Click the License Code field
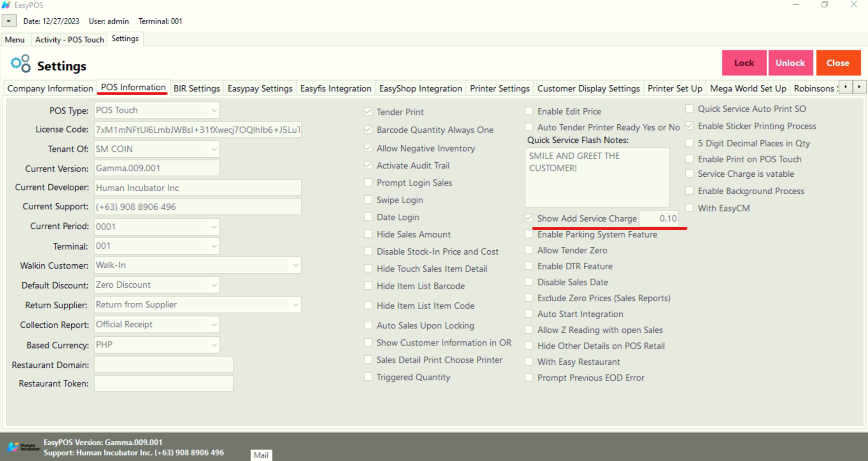868x461 pixels. [x=198, y=129]
